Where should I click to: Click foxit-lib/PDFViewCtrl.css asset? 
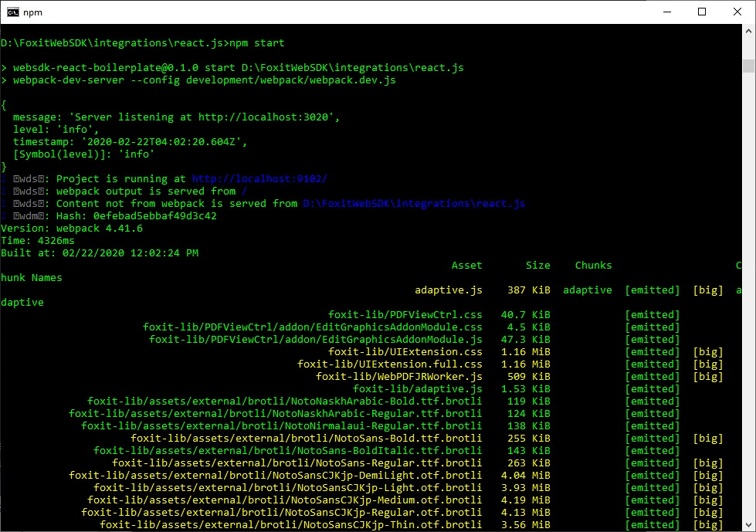(405, 315)
